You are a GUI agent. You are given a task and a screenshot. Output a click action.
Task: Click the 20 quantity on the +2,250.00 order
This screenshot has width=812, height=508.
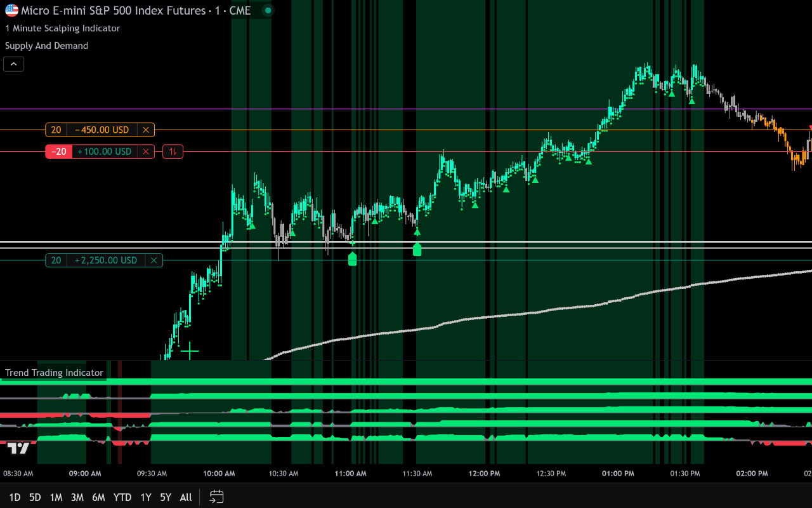coord(56,260)
